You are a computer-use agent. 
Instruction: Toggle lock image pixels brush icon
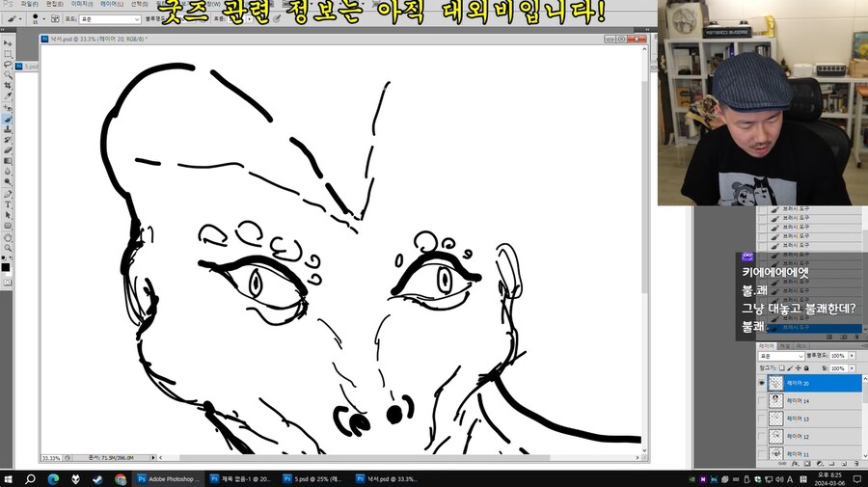tap(790, 368)
